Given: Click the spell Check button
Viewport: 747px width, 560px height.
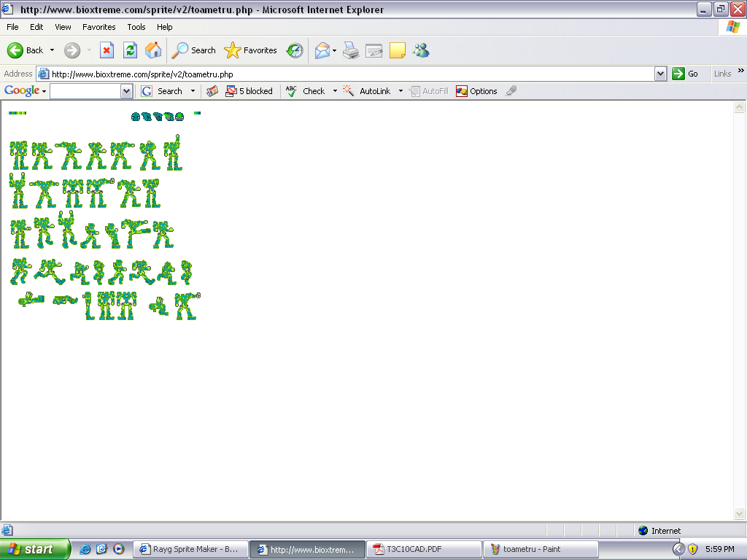Looking at the screenshot, I should 306,91.
